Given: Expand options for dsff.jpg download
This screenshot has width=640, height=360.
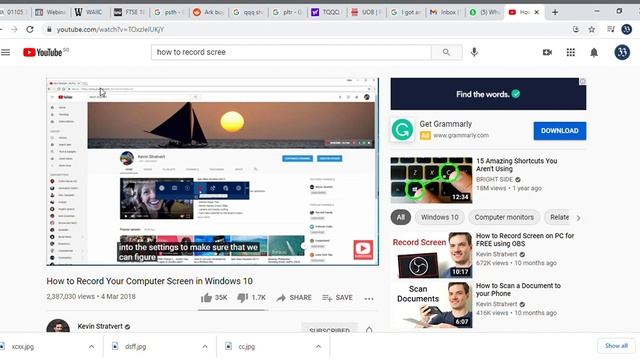Looking at the screenshot, I should coord(205,347).
